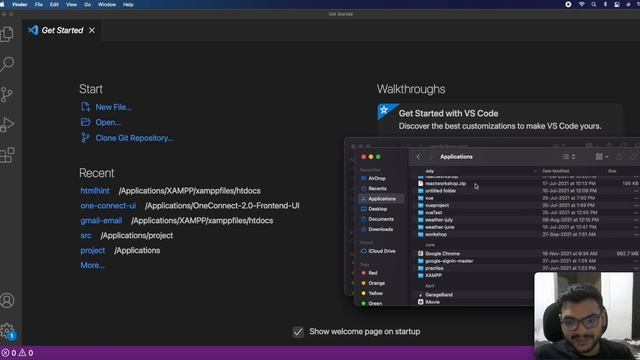Select Applications in Finder sidebar

coord(381,199)
